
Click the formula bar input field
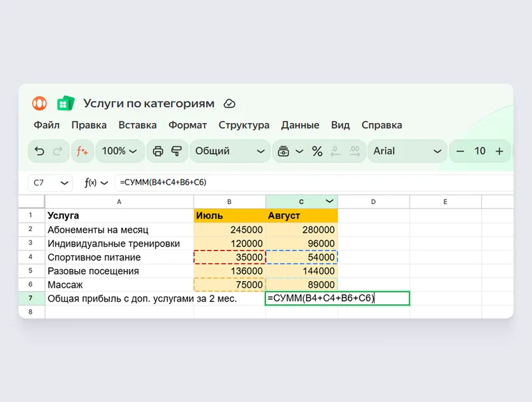point(314,183)
